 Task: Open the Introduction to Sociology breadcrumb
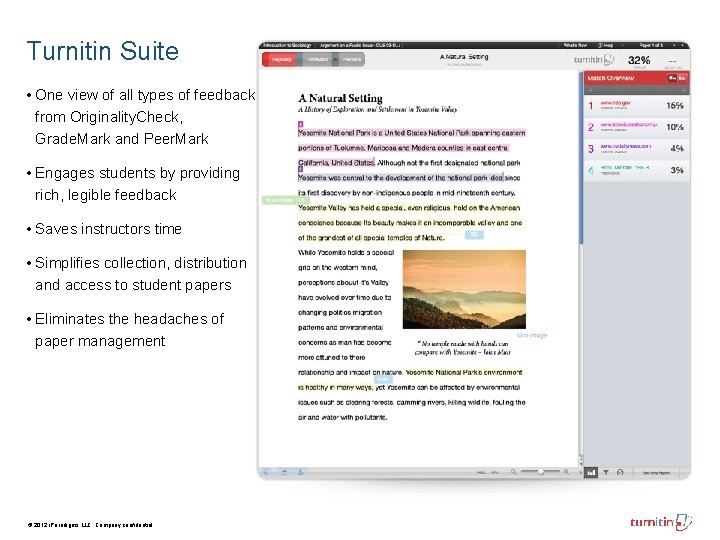click(x=287, y=45)
